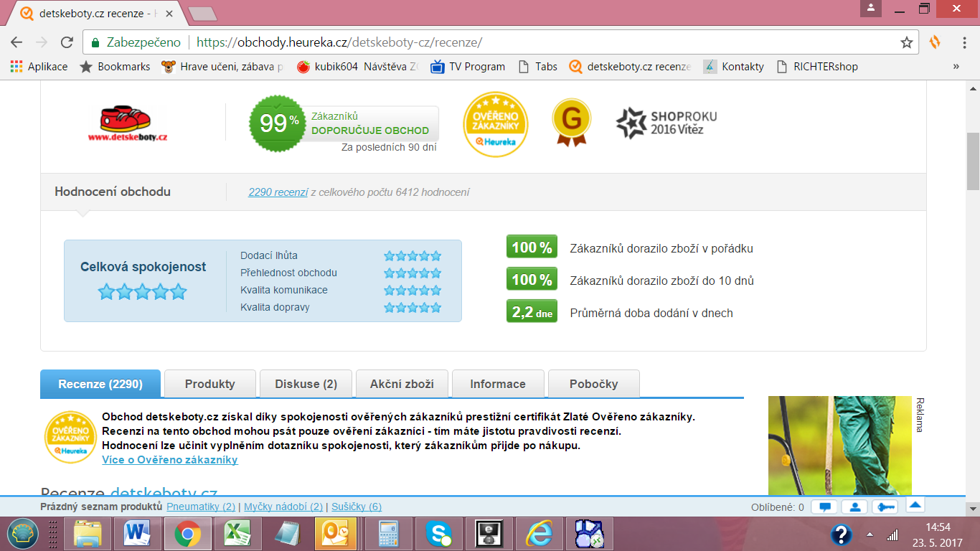Show hidden system tray icons
The width and height of the screenshot is (980, 551).
[870, 534]
